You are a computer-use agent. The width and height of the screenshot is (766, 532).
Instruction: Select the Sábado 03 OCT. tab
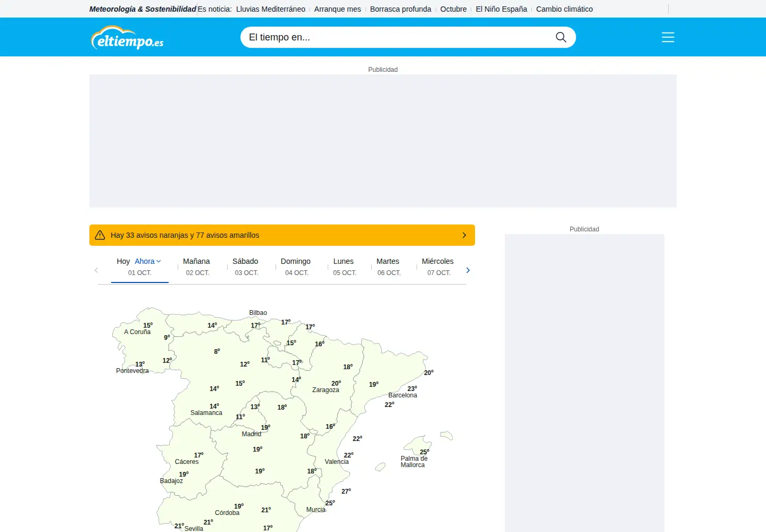click(x=246, y=267)
